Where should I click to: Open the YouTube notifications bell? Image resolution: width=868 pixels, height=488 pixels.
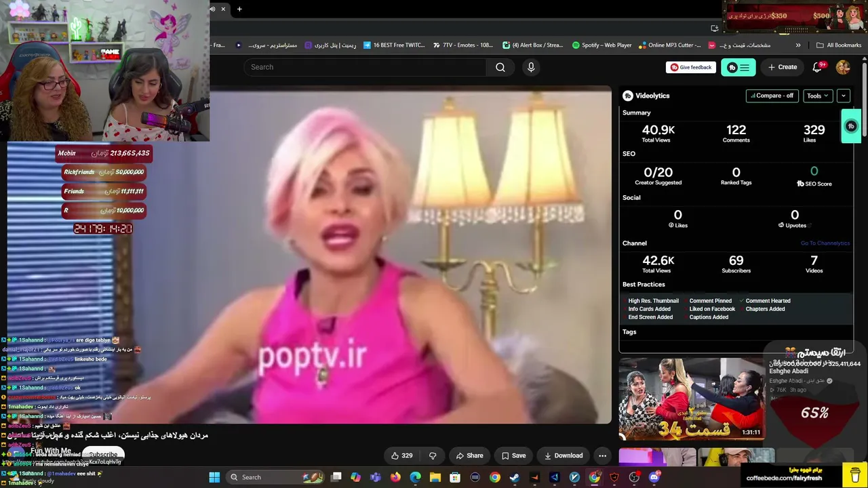tap(818, 67)
